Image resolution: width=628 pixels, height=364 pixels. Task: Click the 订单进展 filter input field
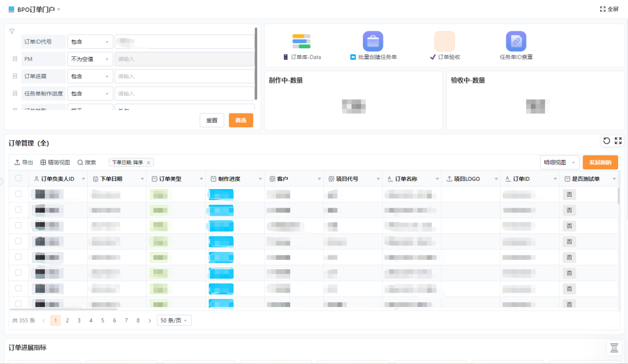click(x=184, y=76)
